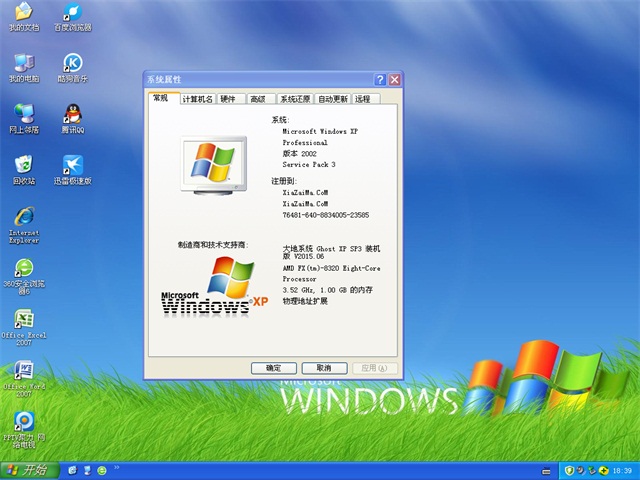
Task: Open Office Word 2007 shortcut
Action: [23, 372]
